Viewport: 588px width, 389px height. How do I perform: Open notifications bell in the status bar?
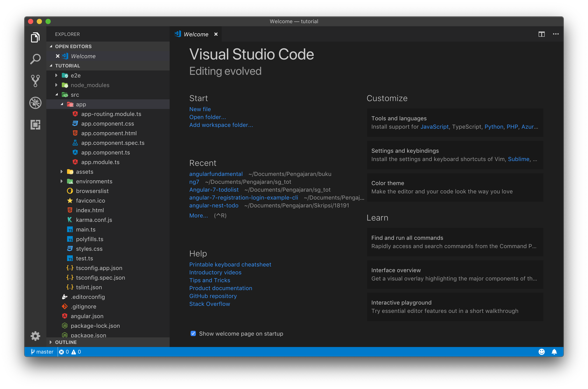point(554,352)
